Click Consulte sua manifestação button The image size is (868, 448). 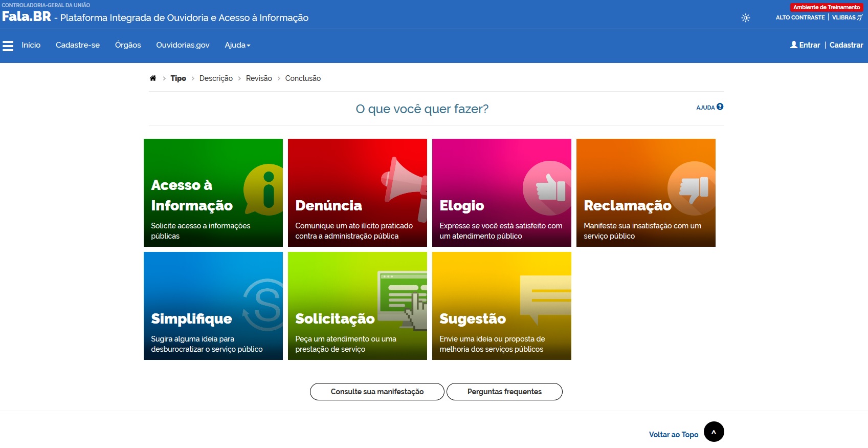click(377, 392)
